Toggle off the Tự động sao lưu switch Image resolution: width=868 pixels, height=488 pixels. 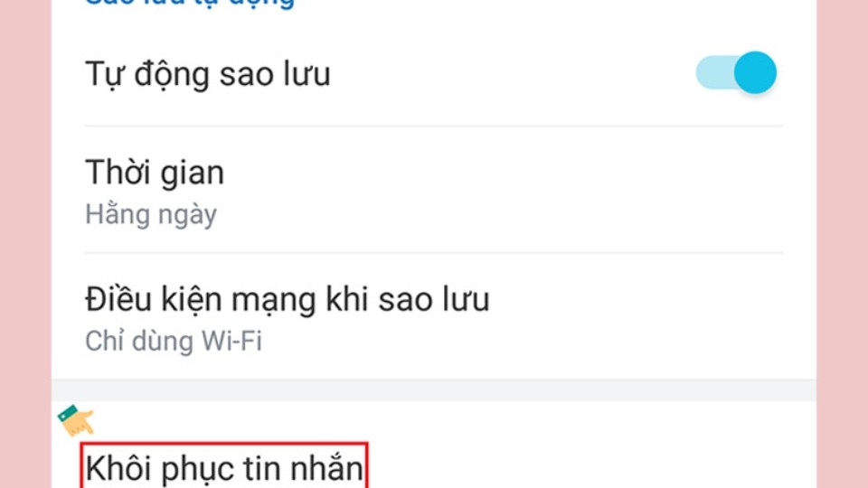tap(736, 72)
